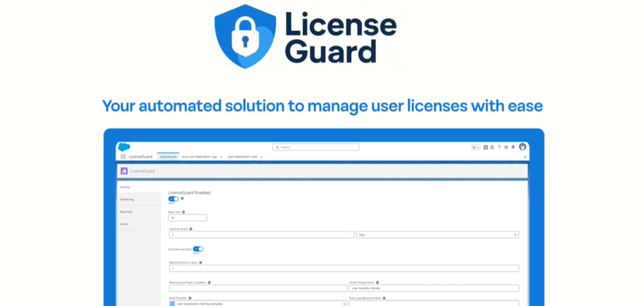644x306 pixels.
Task: Click info icon next to Email Logo Resource Name
Action: pyautogui.click(x=384, y=298)
